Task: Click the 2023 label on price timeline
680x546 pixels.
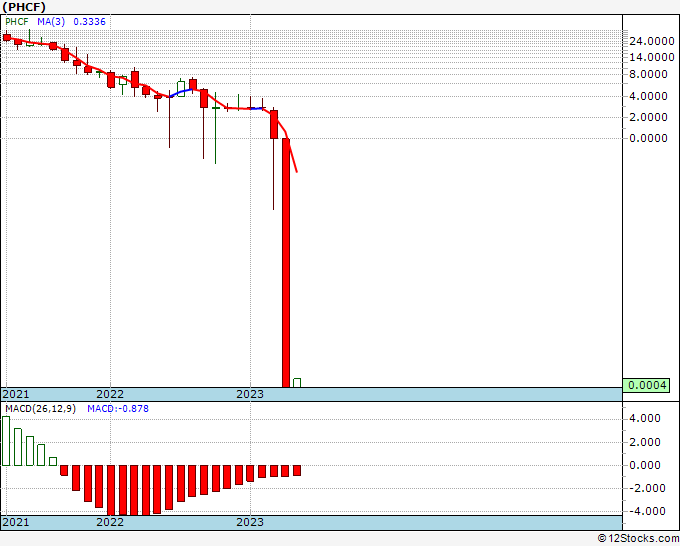Action: [250, 394]
